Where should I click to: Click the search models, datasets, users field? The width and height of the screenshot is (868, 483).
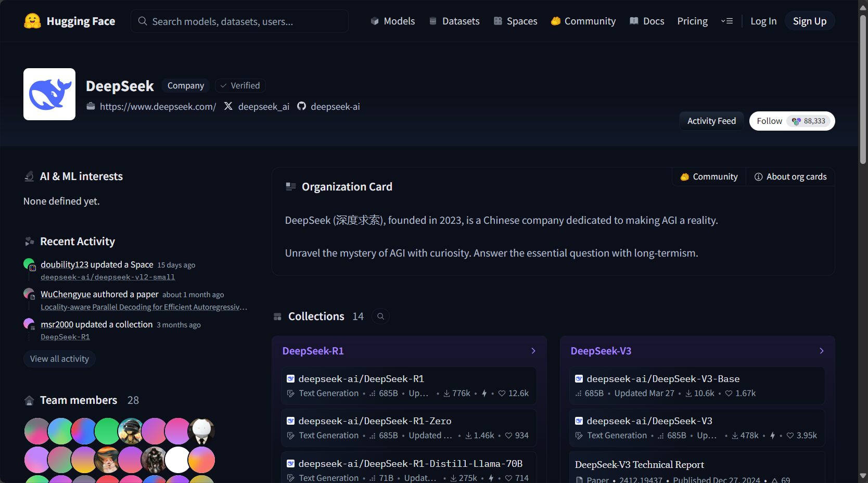[239, 21]
